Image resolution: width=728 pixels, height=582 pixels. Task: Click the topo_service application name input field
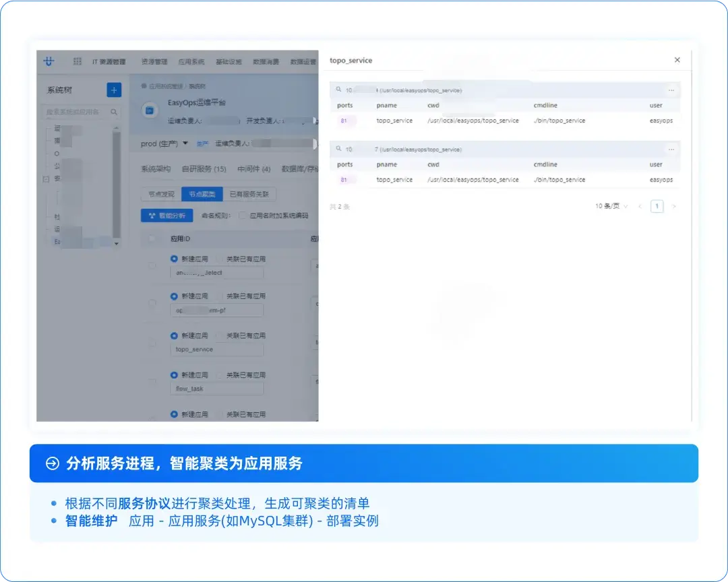pos(216,349)
